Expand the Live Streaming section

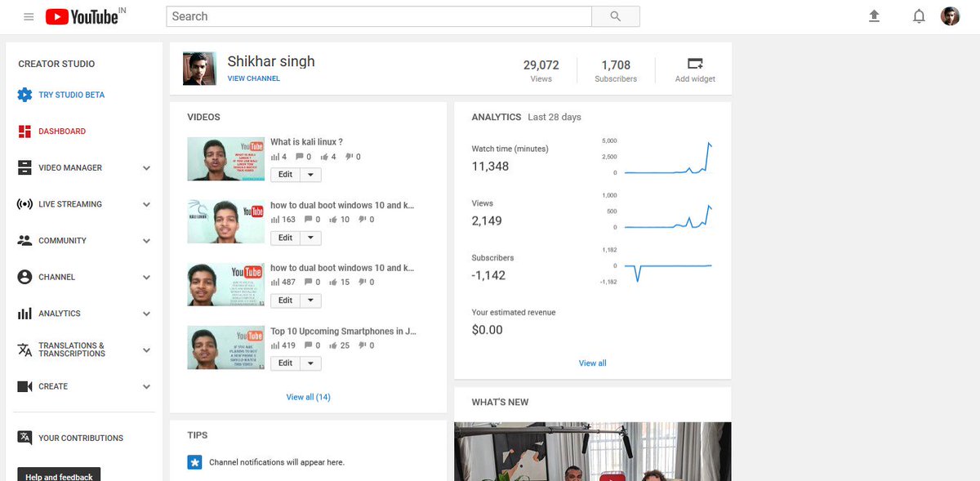147,205
